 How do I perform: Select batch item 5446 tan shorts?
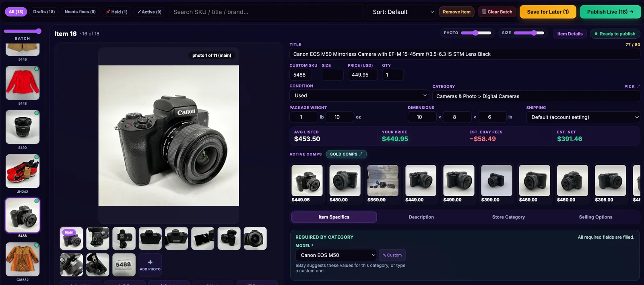[23, 50]
